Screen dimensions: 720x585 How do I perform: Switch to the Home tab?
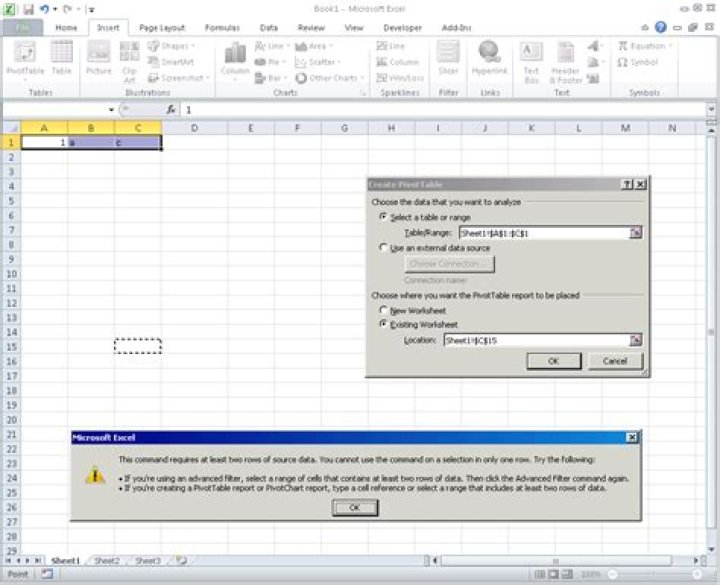[66, 28]
